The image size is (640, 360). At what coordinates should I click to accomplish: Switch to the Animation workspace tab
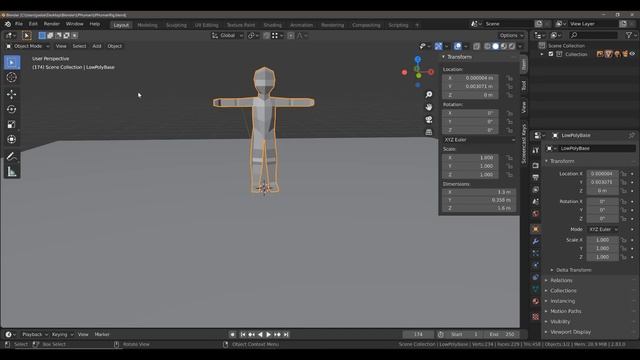click(x=301, y=25)
